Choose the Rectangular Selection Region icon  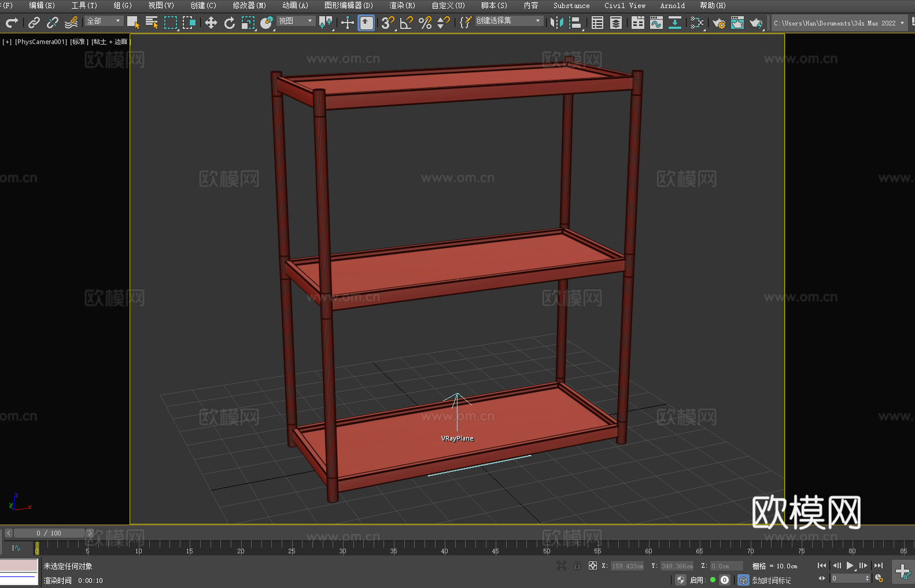coord(171,23)
